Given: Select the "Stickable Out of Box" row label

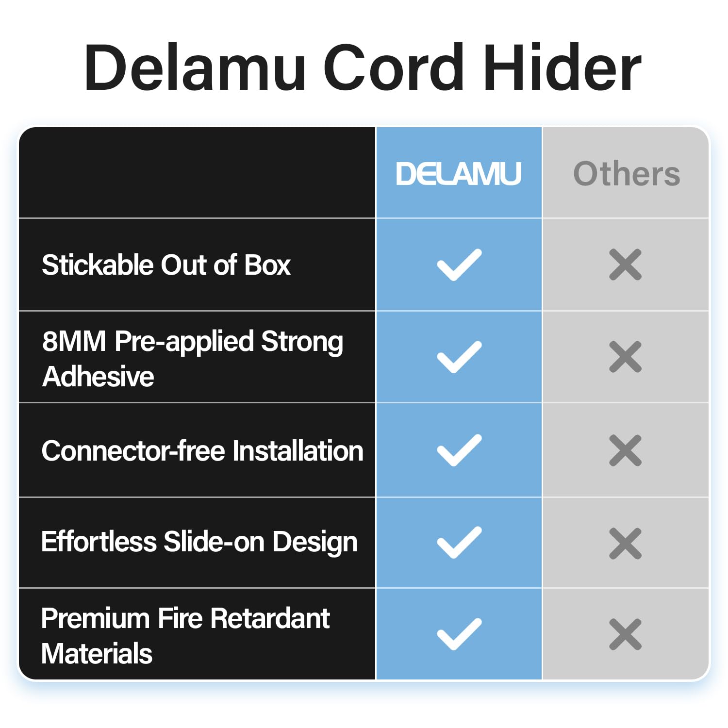Looking at the screenshot, I should tap(166, 265).
